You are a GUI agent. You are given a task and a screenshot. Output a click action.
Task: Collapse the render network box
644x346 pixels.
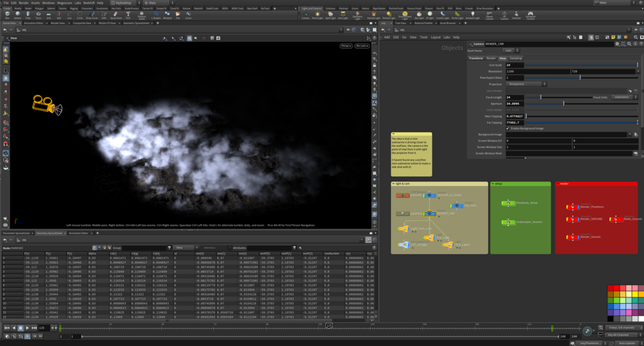pyautogui.click(x=557, y=183)
